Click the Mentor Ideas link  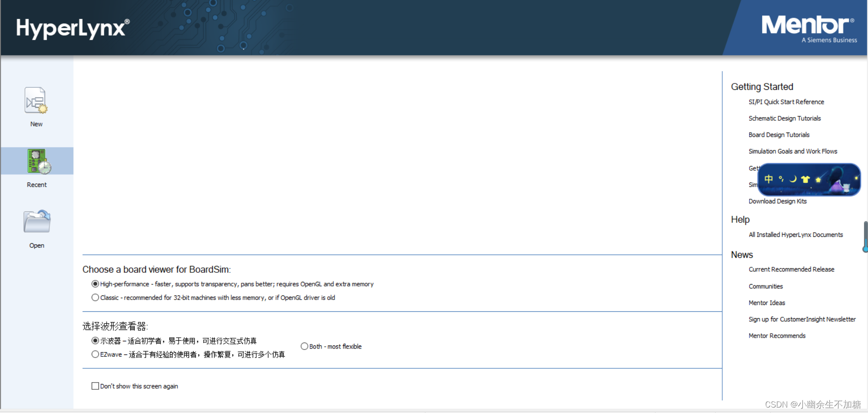click(767, 303)
